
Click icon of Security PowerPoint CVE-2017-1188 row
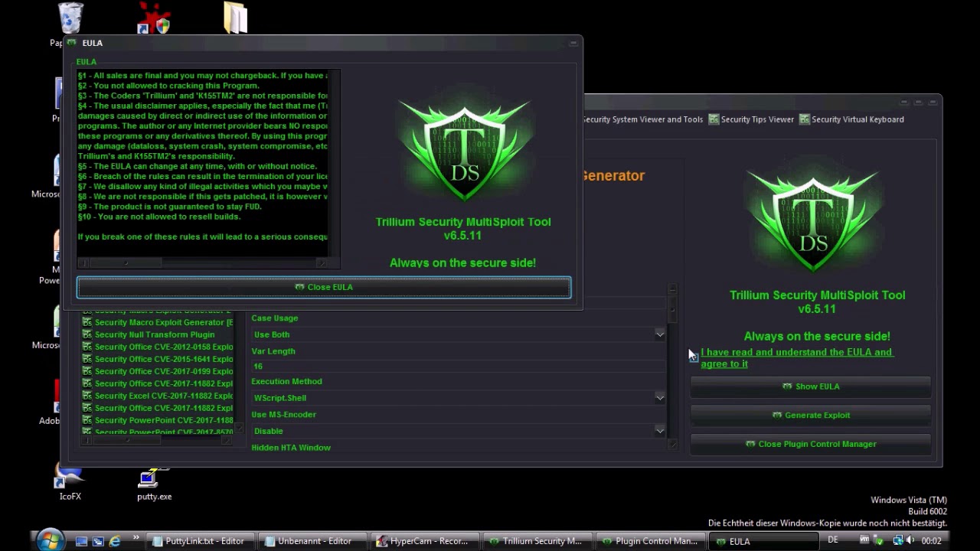pyautogui.click(x=87, y=420)
